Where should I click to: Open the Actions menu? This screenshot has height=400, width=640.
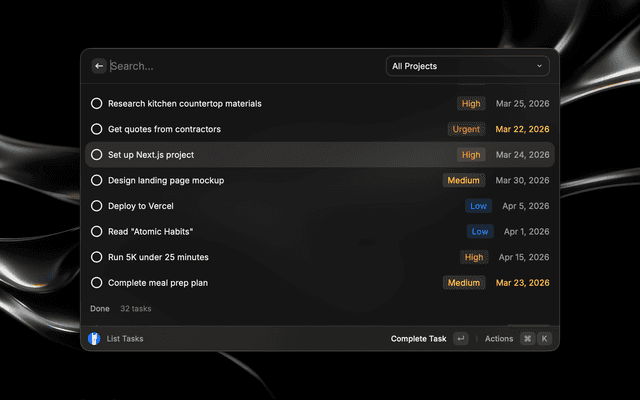click(x=499, y=339)
